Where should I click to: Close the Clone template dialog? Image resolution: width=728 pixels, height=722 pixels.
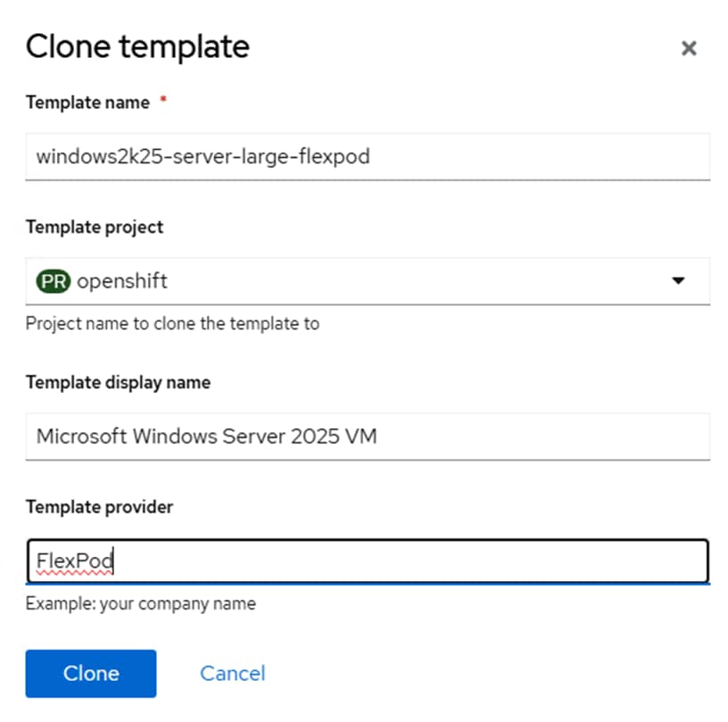688,48
